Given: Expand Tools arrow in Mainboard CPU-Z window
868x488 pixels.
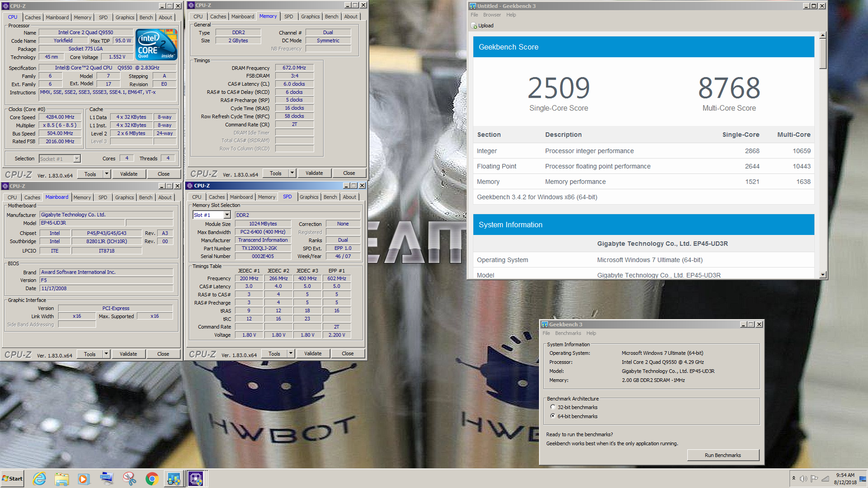Looking at the screenshot, I should (106, 354).
